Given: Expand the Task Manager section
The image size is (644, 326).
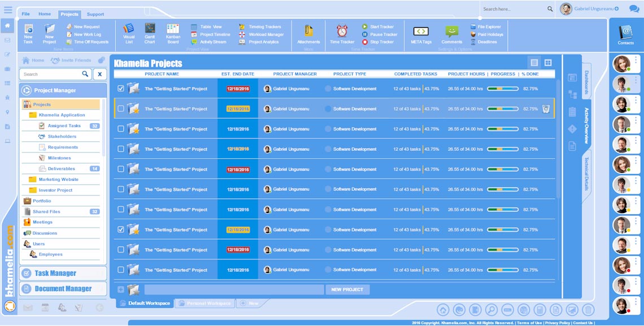Looking at the screenshot, I should 63,273.
